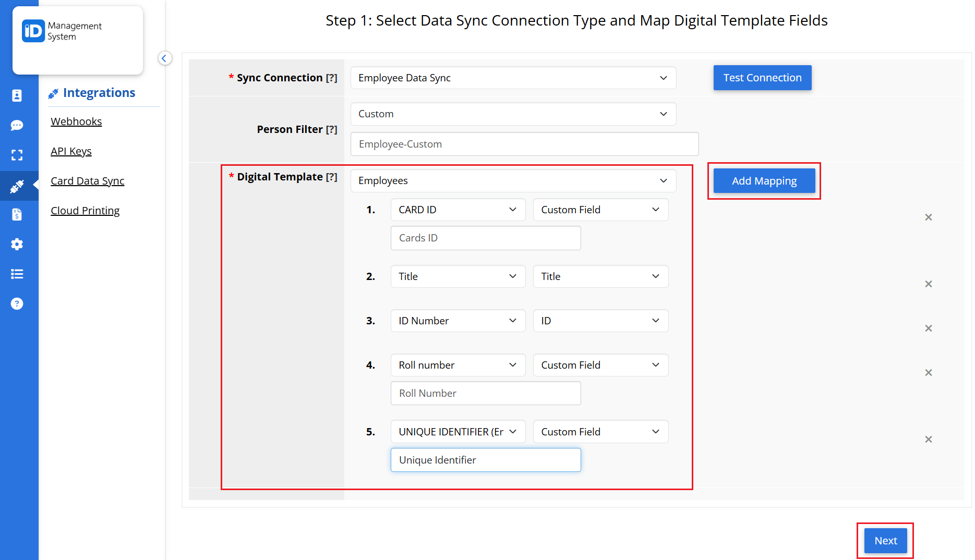Image resolution: width=975 pixels, height=560 pixels.
Task: Open settings gear icon in sidebar
Action: [x=17, y=244]
